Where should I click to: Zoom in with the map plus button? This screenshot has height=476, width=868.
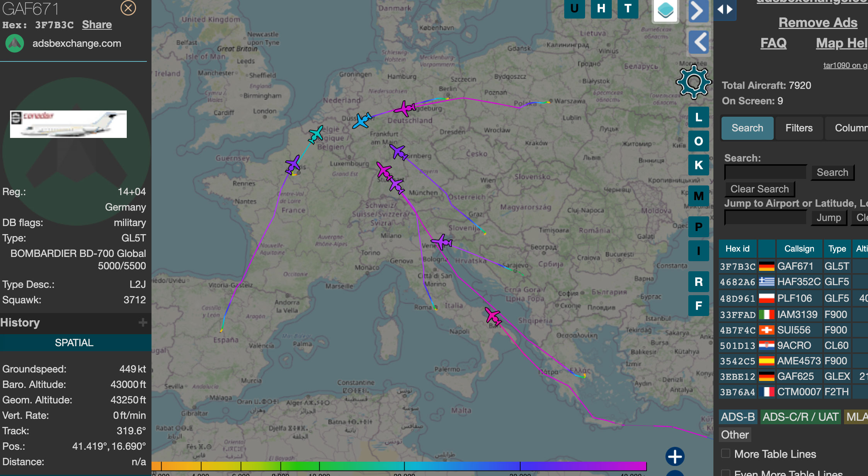(675, 457)
